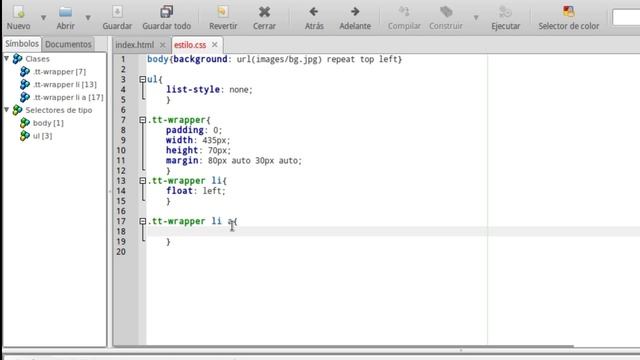Click line number 1 in the gutter
Screen dimensions: 640x360
point(123,59)
